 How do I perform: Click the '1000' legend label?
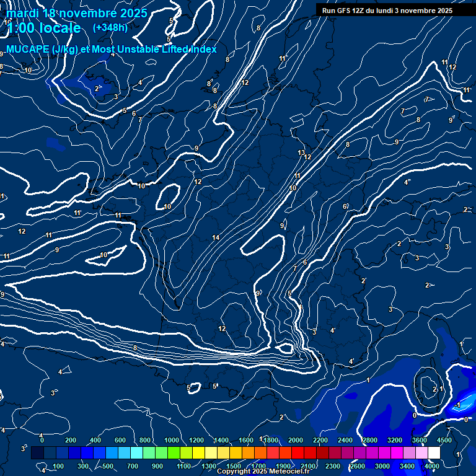172,440
